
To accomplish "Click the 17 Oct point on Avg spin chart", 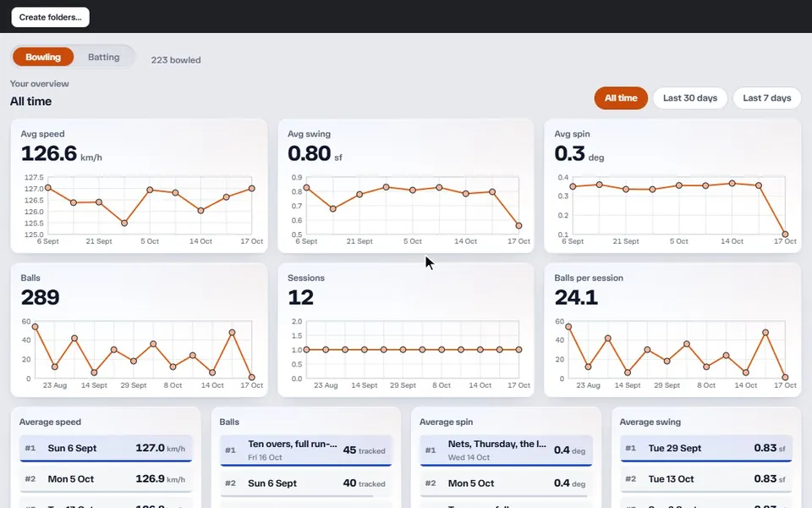I will click(785, 235).
